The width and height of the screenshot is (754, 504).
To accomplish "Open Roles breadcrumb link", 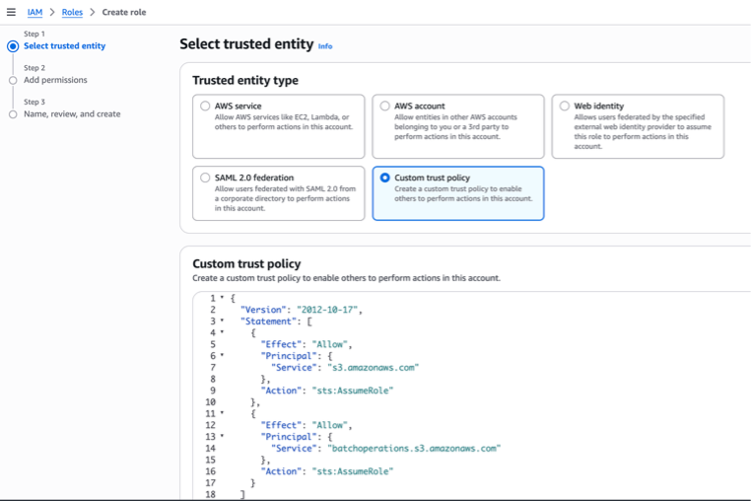I will [x=72, y=12].
